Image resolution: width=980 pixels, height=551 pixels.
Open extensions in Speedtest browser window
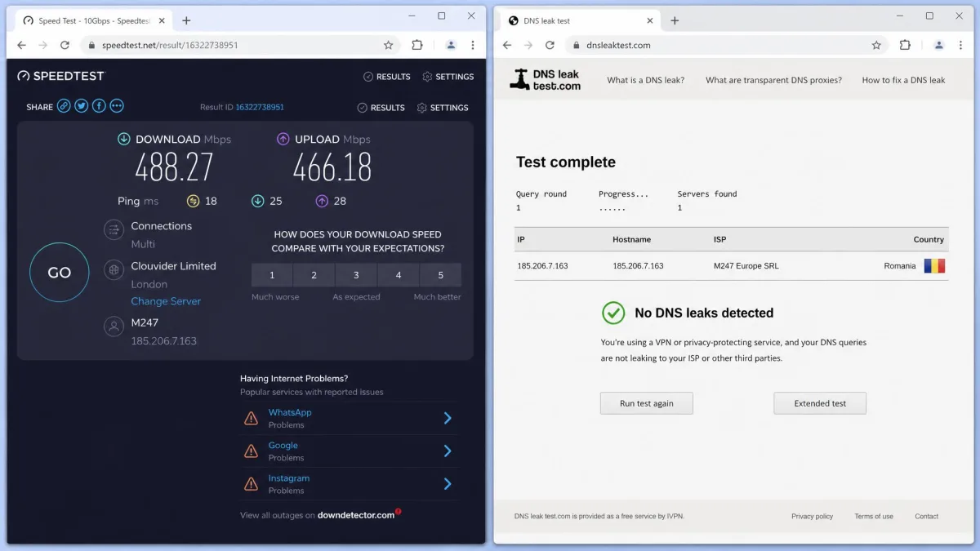tap(417, 46)
